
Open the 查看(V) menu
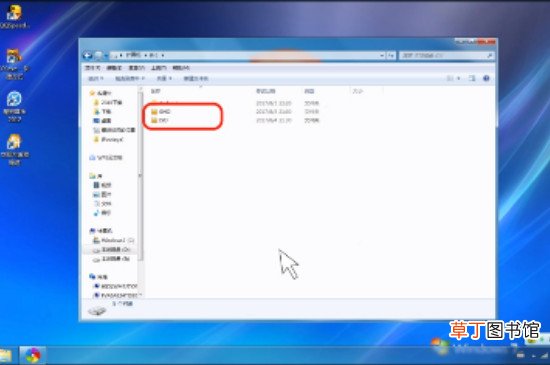point(136,68)
